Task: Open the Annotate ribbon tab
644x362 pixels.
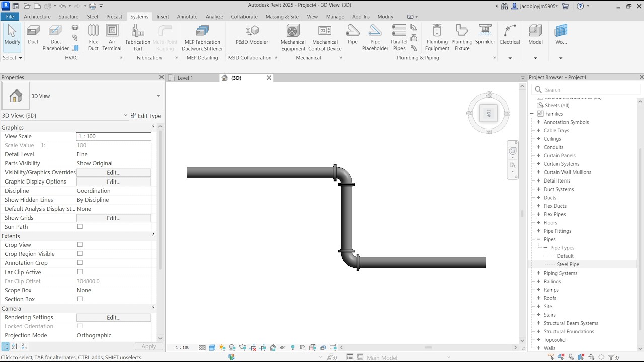Action: coord(187,17)
